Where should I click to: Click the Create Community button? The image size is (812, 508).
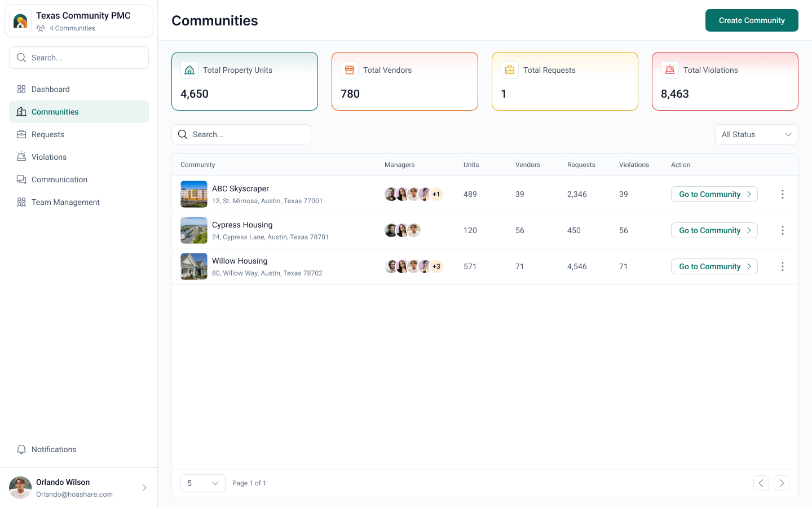coord(752,20)
